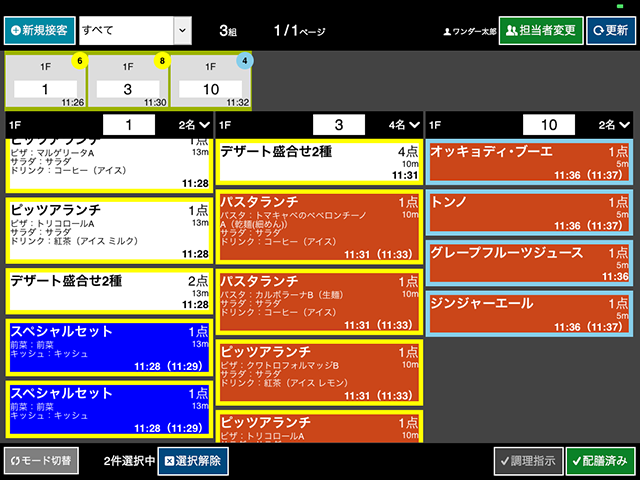Expand the table 1 2名 chevron
The width and height of the screenshot is (640, 480).
205,125
